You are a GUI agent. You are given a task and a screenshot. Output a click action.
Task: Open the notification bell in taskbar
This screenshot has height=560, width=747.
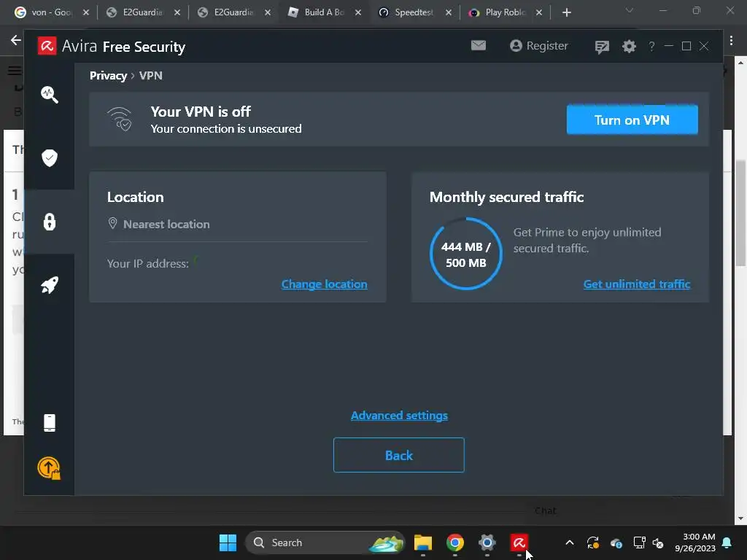(727, 542)
